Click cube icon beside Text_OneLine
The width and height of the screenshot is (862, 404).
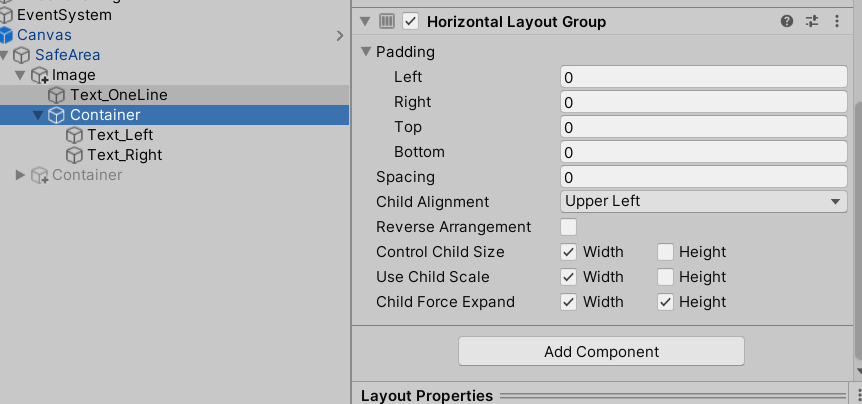click(56, 95)
